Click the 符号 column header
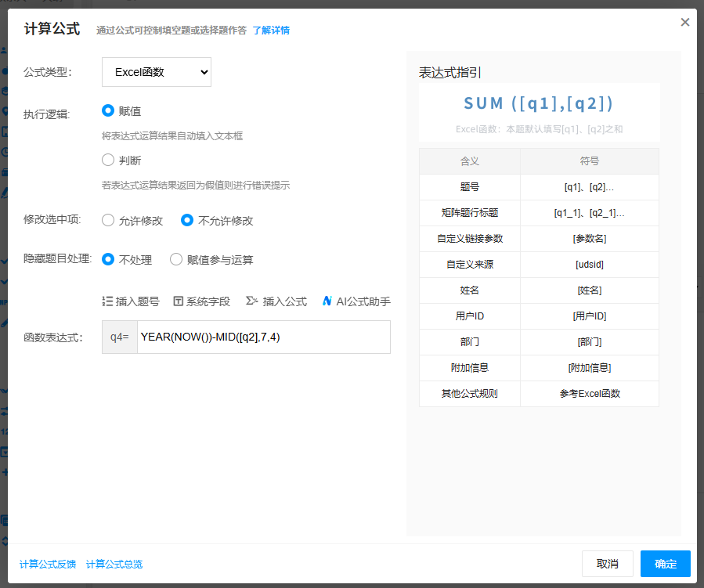 point(590,161)
